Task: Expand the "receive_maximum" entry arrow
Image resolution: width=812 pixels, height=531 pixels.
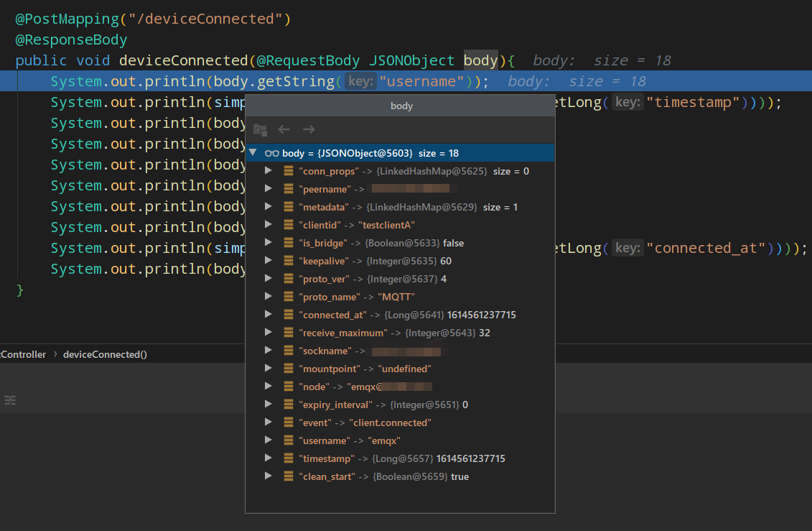Action: (269, 332)
